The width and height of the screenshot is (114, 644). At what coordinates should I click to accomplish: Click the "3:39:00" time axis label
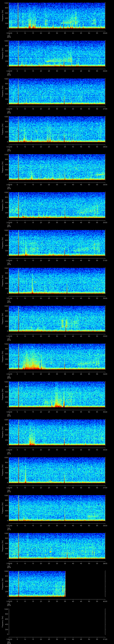click(9, 601)
